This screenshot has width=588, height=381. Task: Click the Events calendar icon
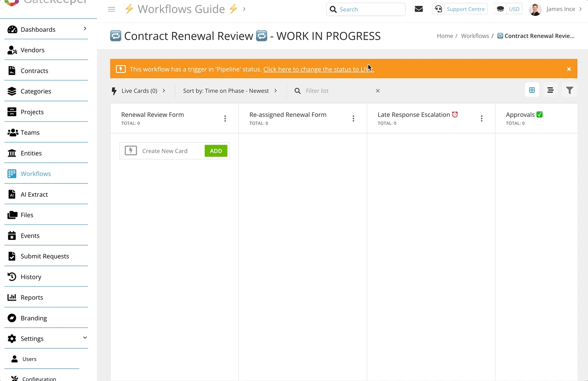tap(12, 235)
